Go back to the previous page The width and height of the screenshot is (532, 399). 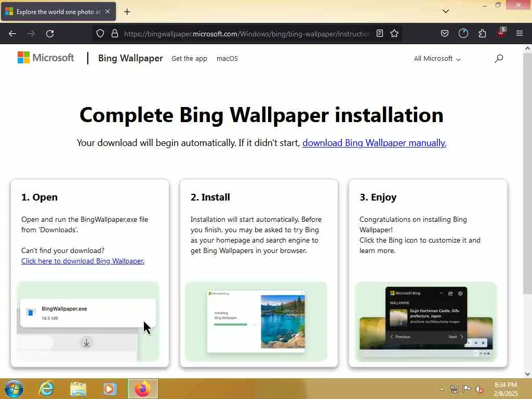click(12, 34)
